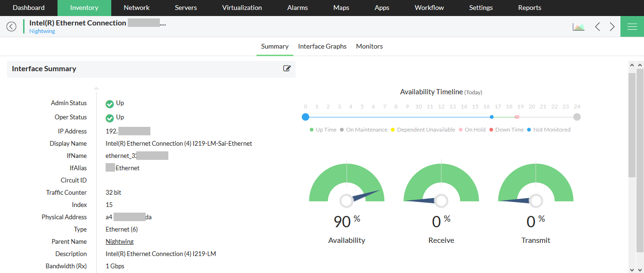The width and height of the screenshot is (644, 273).
Task: Expand the collapse arrow above Admin Status
Action: (96, 88)
